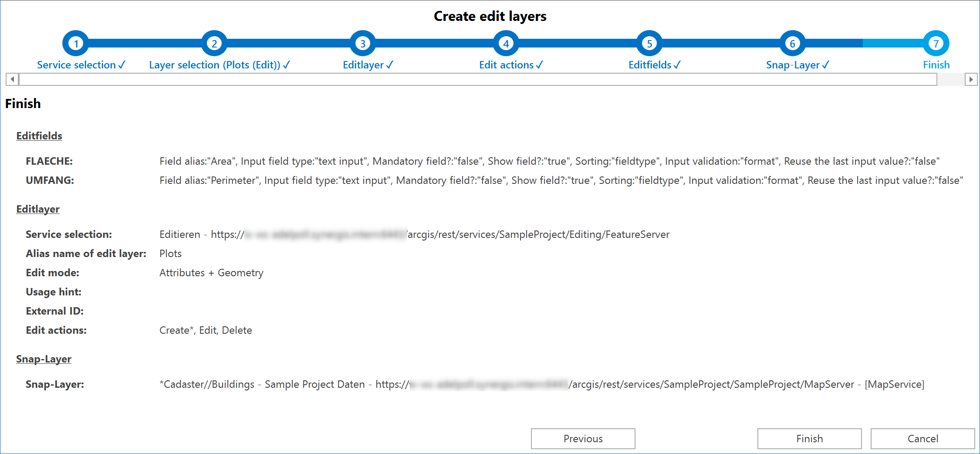This screenshot has width=980, height=454.
Task: Select step 4 Edit actions circle
Action: 505,43
